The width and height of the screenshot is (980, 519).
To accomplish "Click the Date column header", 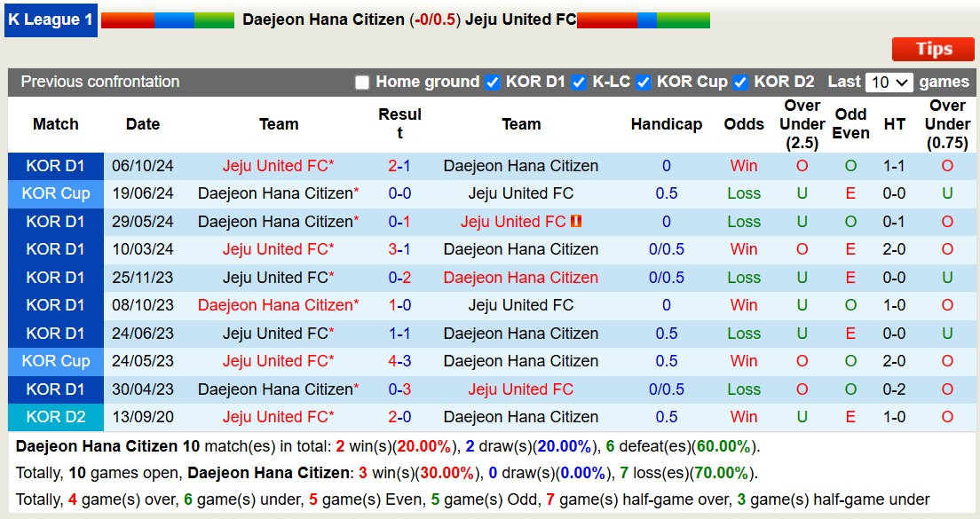I will click(x=142, y=124).
